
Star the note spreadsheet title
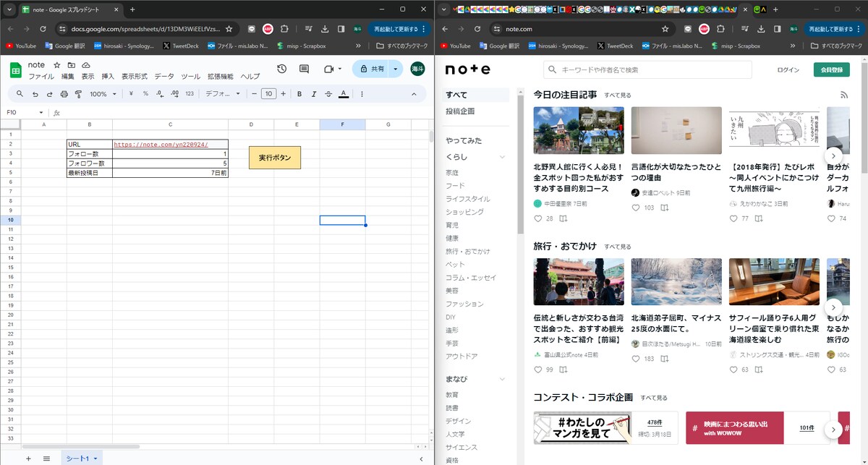59,65
